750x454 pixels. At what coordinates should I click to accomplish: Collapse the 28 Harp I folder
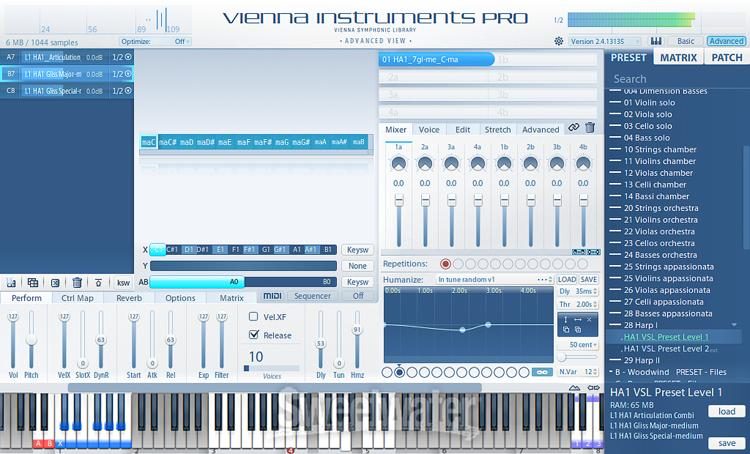pos(734,325)
